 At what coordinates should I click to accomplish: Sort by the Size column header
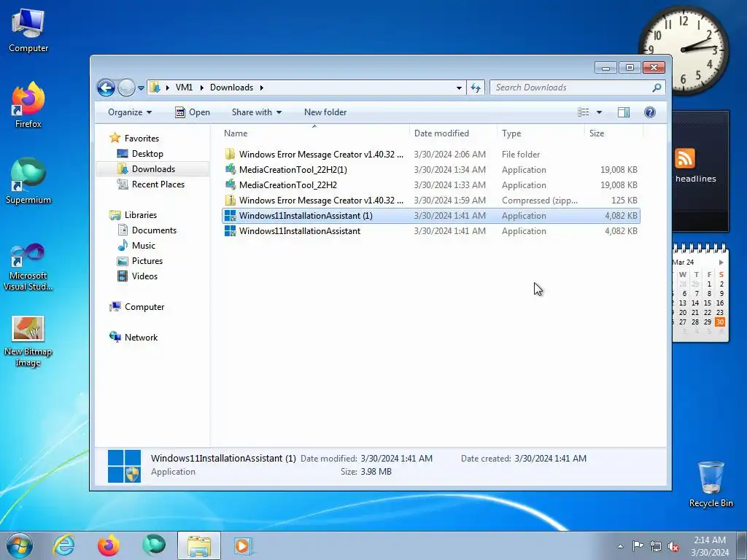(613, 133)
